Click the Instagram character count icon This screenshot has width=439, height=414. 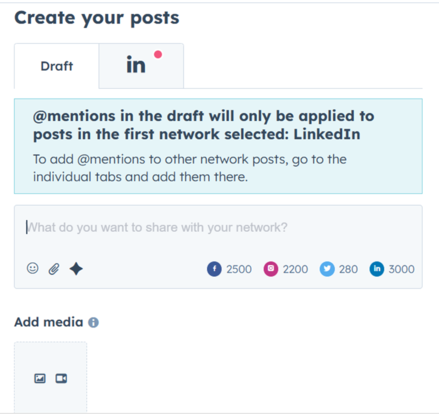pos(271,269)
